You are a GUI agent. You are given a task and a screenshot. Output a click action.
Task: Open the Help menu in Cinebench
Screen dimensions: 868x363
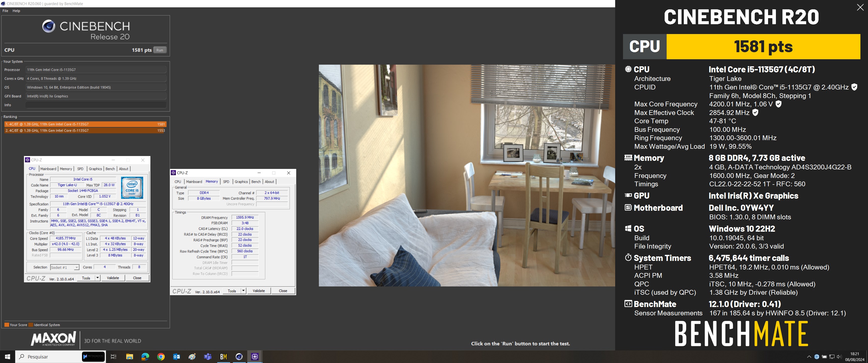point(16,11)
